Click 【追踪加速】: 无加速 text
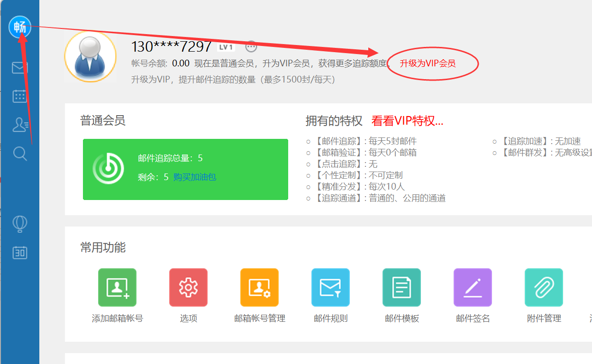592x364 pixels. (540, 141)
